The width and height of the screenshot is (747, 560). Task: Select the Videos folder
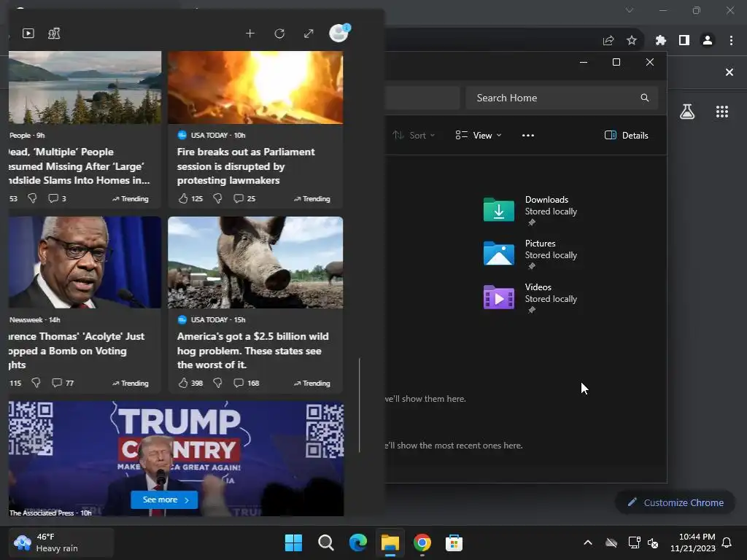[x=530, y=297]
